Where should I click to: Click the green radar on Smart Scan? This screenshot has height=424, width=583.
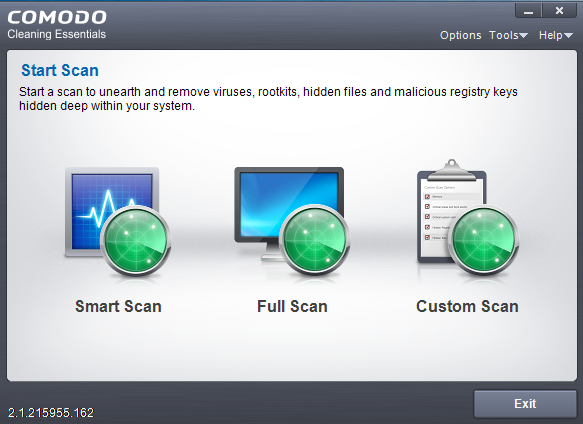(136, 241)
